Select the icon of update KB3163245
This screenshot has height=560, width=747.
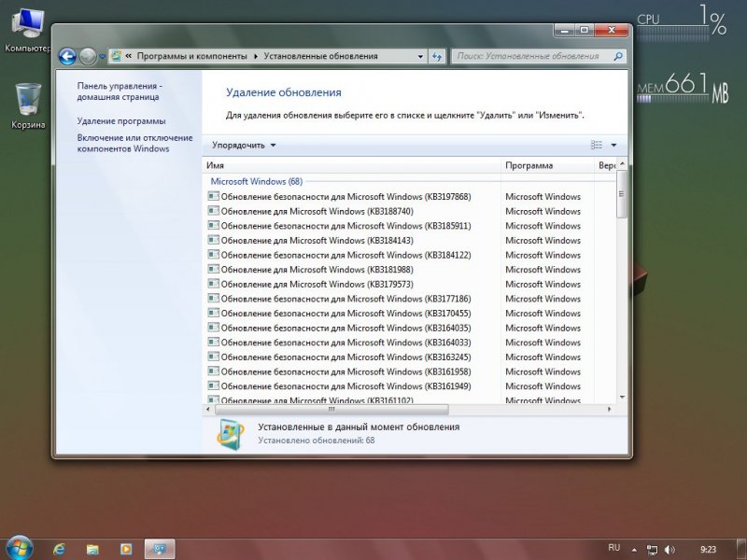click(x=214, y=357)
